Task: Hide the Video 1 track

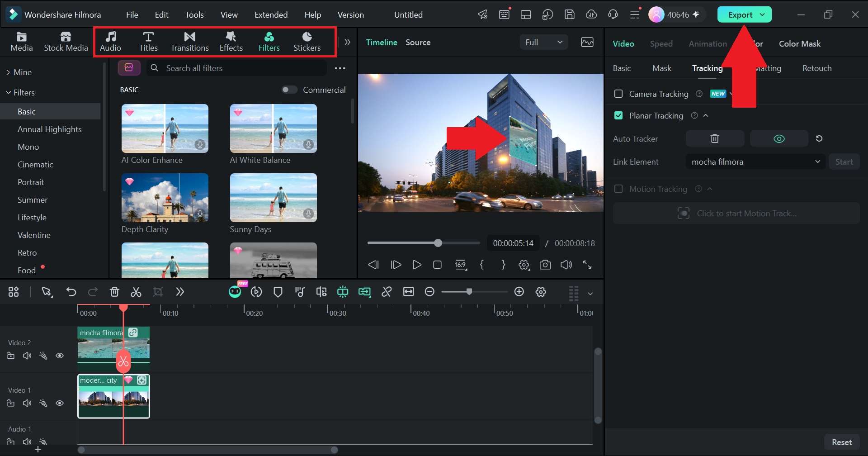Action: point(60,404)
